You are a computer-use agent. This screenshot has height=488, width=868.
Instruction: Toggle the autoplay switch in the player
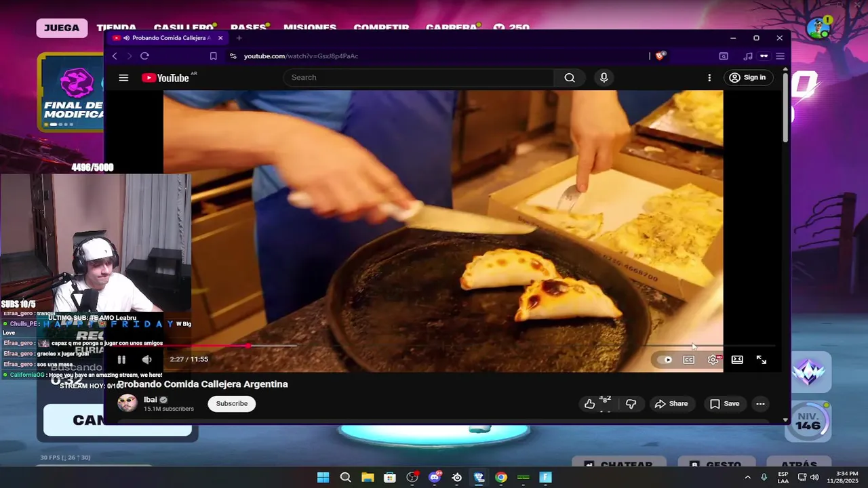[x=665, y=360]
